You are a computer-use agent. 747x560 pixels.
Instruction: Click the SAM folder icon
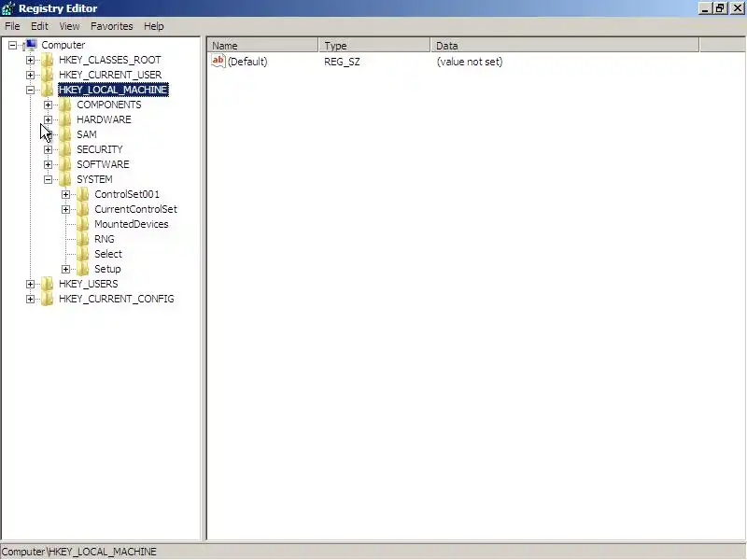pyautogui.click(x=64, y=134)
